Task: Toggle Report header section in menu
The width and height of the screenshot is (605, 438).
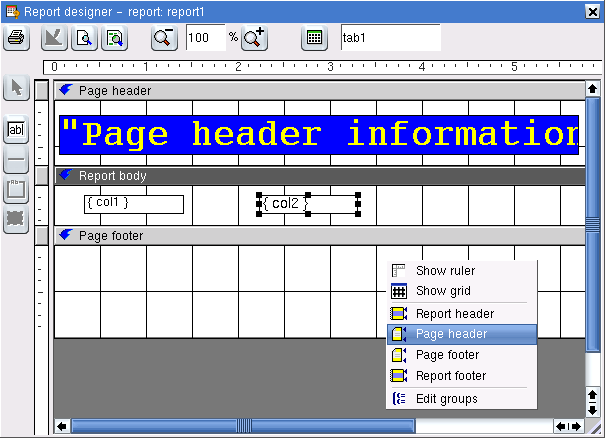Action: 454,314
